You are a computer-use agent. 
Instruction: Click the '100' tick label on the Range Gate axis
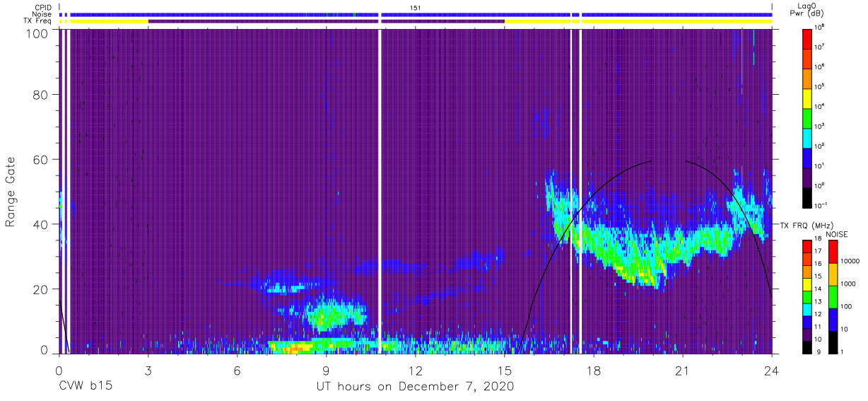tap(37, 33)
